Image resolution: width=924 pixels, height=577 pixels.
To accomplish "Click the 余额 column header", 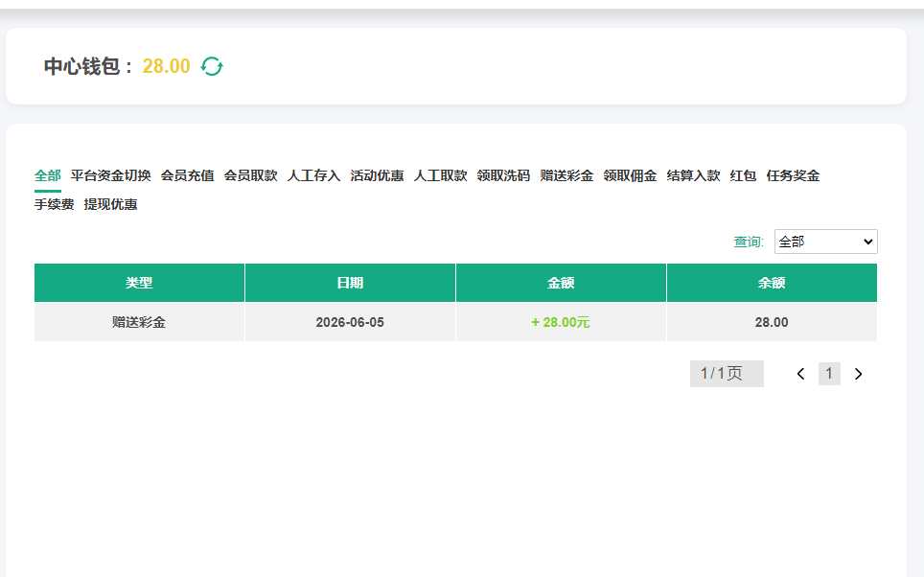I will click(772, 283).
